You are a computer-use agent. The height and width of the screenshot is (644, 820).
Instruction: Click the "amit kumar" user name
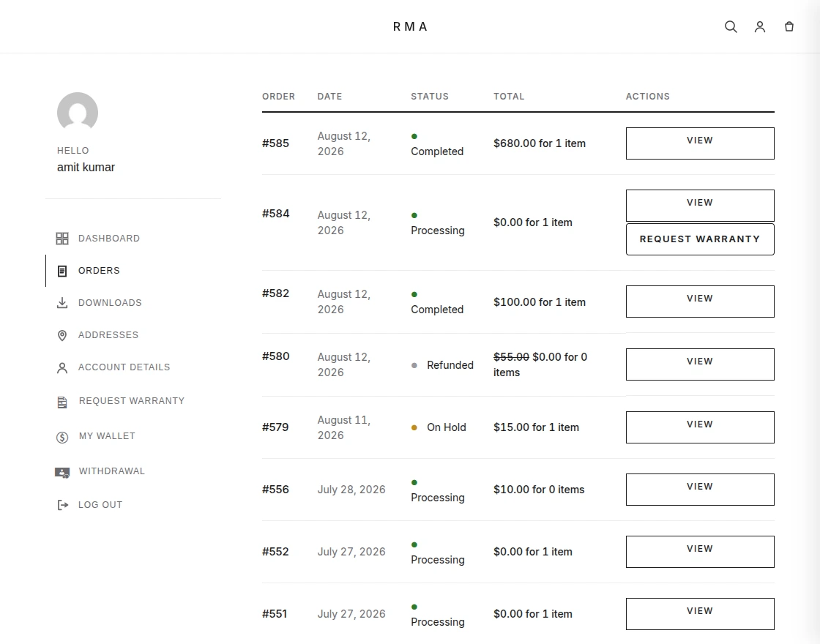(86, 168)
